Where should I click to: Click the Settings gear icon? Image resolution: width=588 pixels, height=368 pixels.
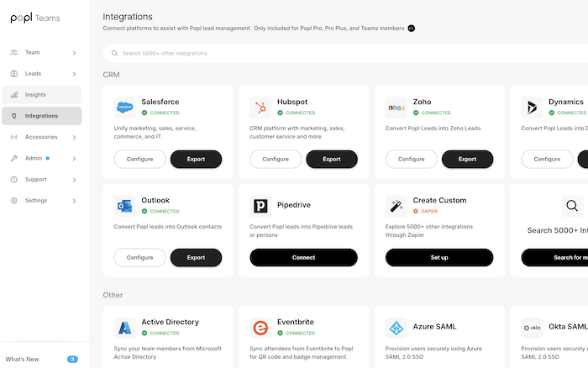point(14,200)
